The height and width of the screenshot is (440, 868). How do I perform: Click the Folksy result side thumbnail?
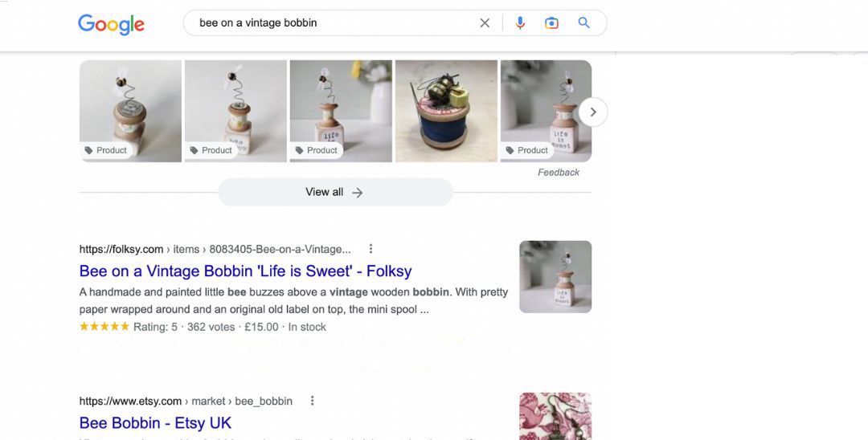tap(555, 277)
